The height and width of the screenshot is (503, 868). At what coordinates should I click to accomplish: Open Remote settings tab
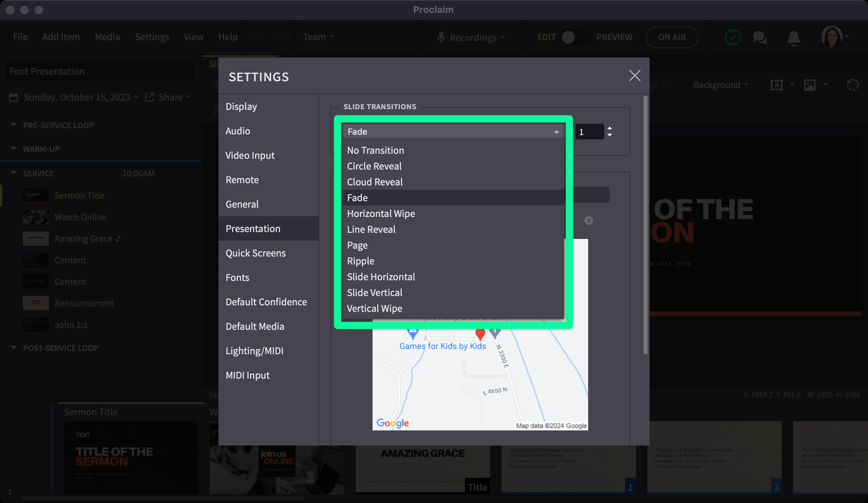pos(268,180)
